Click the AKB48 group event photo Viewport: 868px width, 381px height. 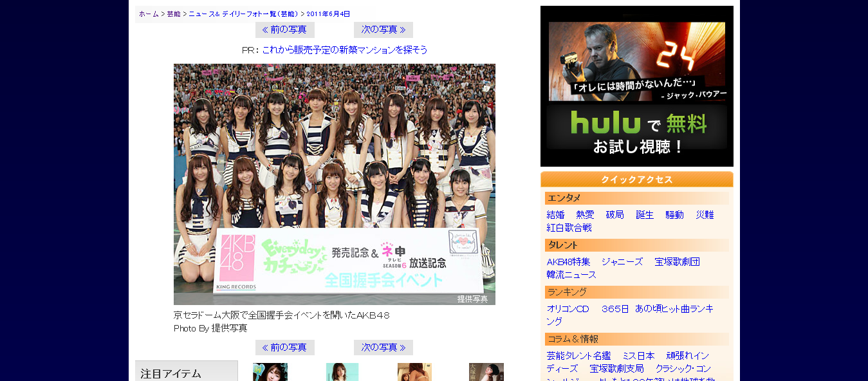coord(335,184)
